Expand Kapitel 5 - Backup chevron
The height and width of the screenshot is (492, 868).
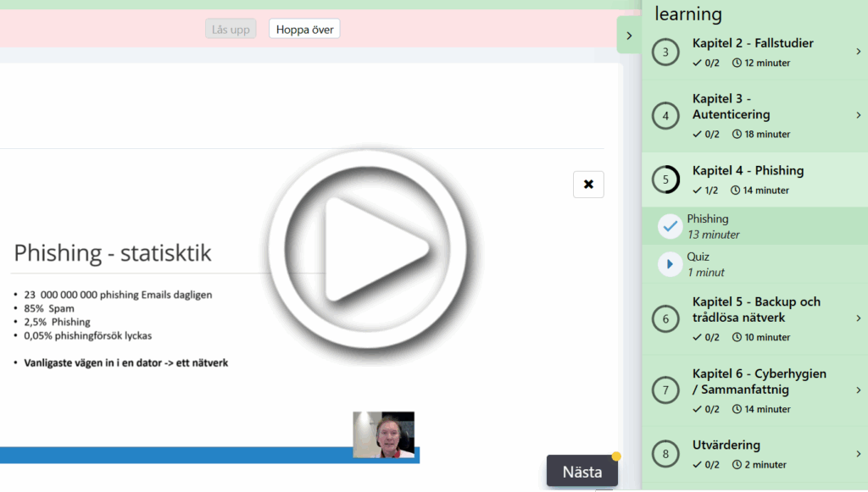[858, 318]
